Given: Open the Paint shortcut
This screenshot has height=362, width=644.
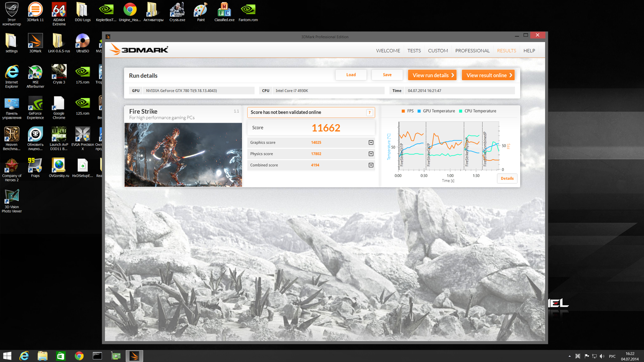Looking at the screenshot, I should point(201,12).
